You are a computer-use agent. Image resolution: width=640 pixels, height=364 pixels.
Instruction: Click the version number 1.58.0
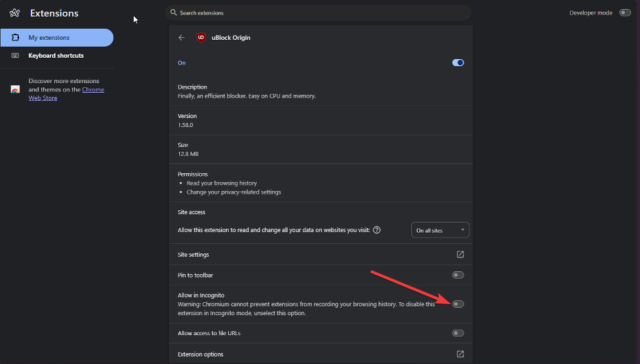[x=185, y=125]
